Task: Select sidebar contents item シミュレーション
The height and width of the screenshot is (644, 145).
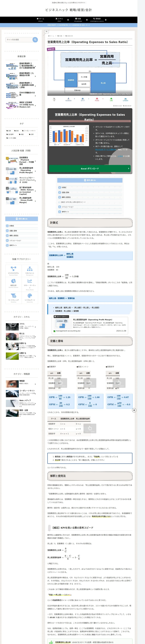Action: coord(15,241)
